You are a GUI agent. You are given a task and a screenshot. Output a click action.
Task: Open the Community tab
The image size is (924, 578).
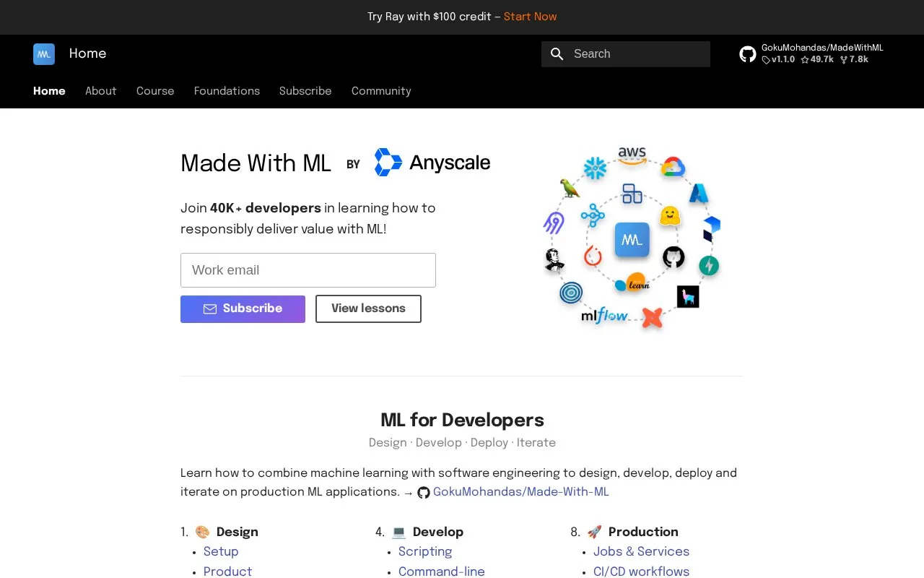381,91
